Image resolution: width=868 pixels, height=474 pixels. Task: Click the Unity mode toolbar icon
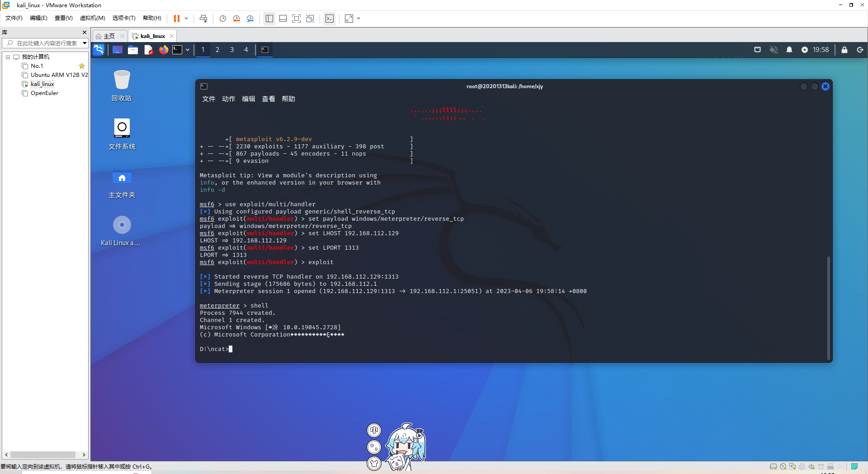[310, 19]
